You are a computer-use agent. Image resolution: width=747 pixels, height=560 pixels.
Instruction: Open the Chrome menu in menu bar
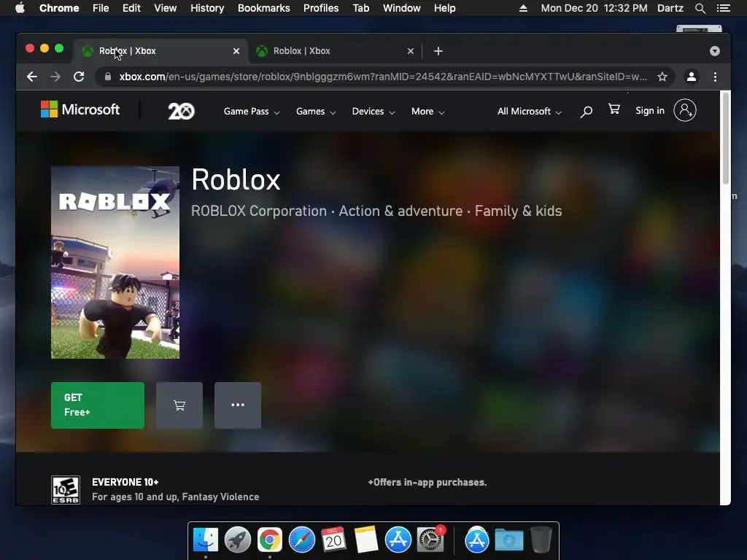[59, 8]
